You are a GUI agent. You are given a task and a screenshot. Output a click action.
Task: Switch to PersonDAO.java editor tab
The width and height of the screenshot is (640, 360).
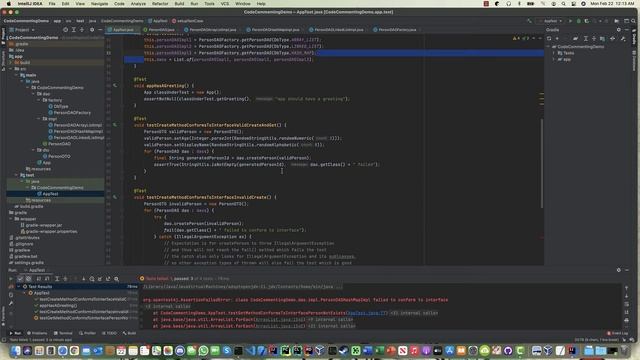(159, 30)
